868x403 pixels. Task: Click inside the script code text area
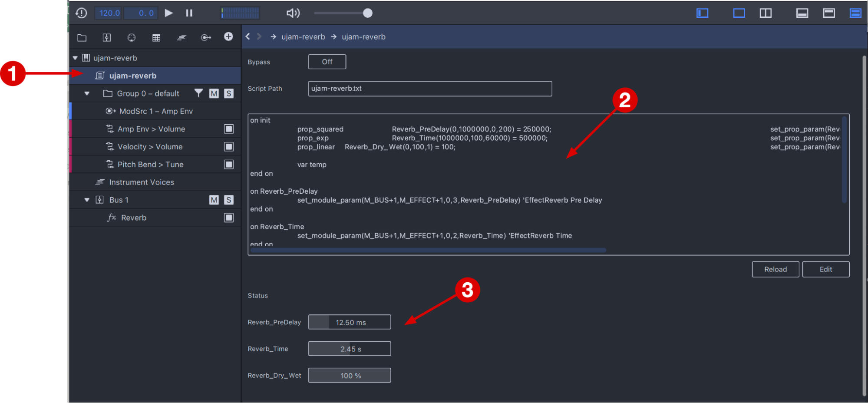pyautogui.click(x=548, y=184)
